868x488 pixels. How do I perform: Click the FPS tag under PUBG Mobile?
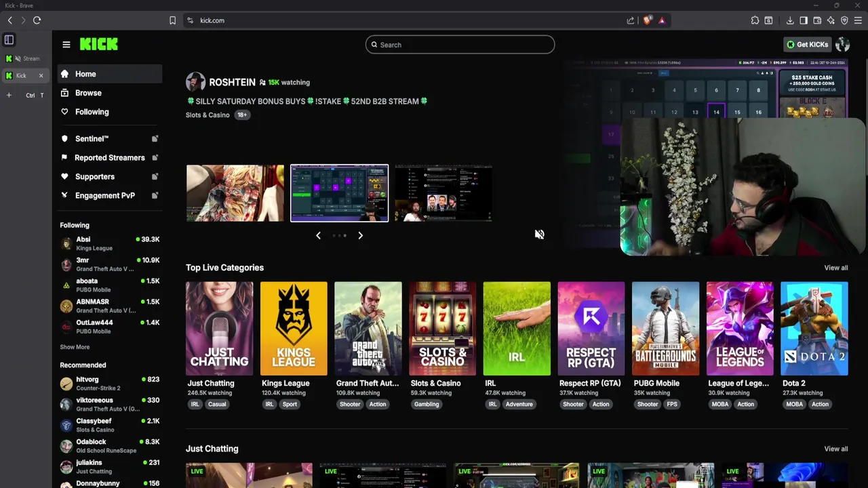(672, 404)
